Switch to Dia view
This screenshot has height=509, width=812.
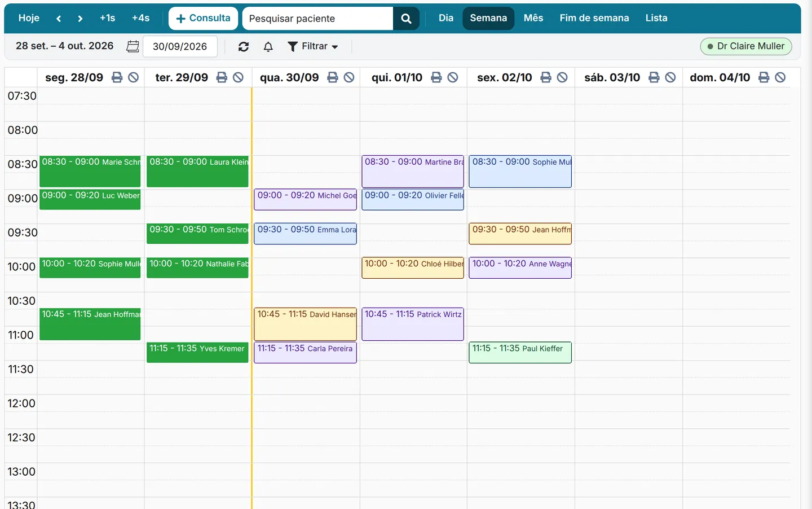446,18
